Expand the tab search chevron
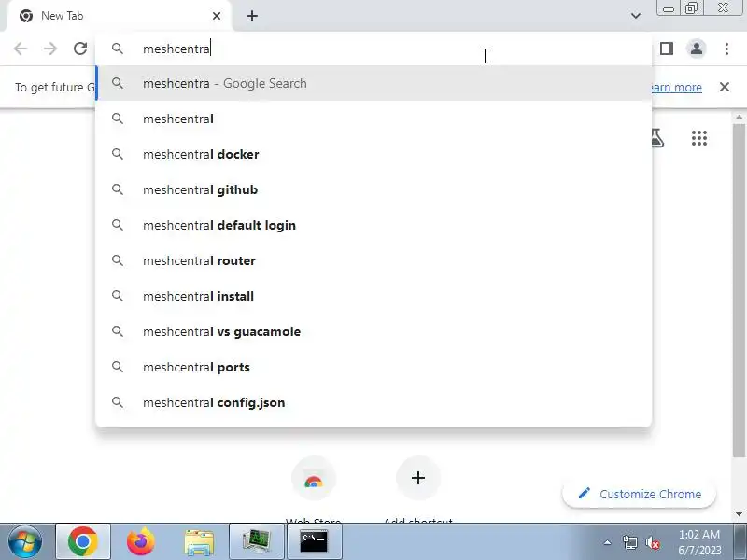747x560 pixels. [636, 16]
